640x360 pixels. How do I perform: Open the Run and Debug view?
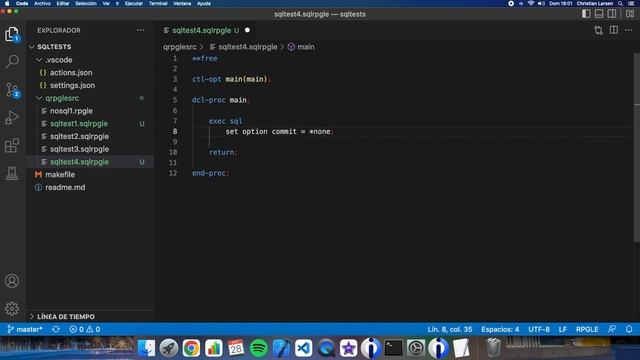pos(12,118)
